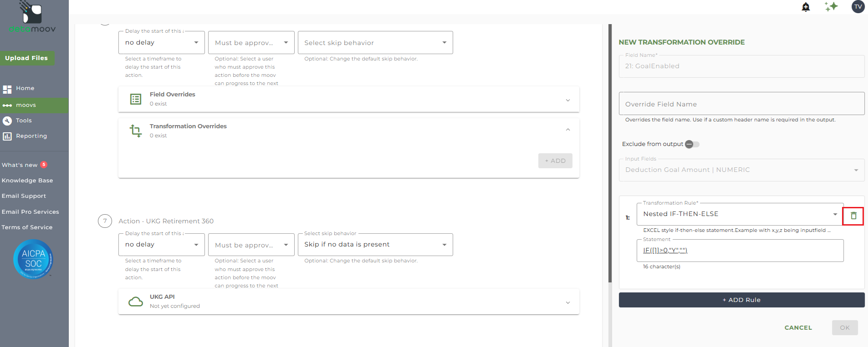
Task: Click the AICPA SOC badge
Action: click(x=33, y=259)
